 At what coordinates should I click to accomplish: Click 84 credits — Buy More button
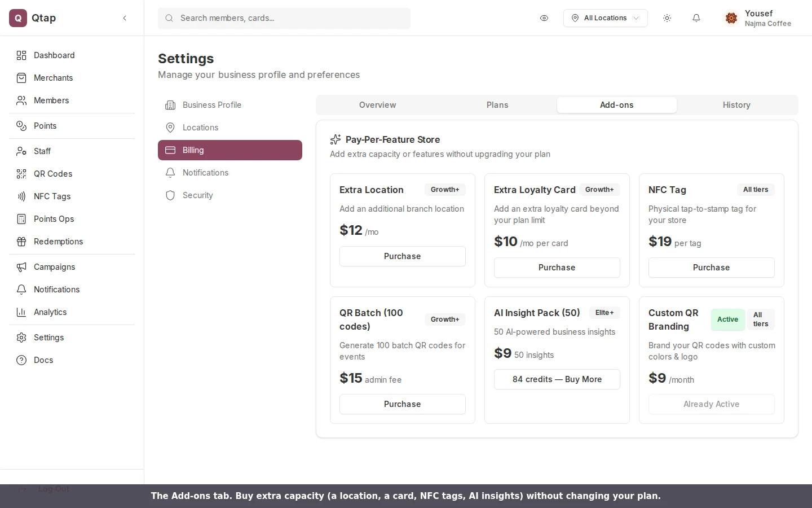[557, 379]
